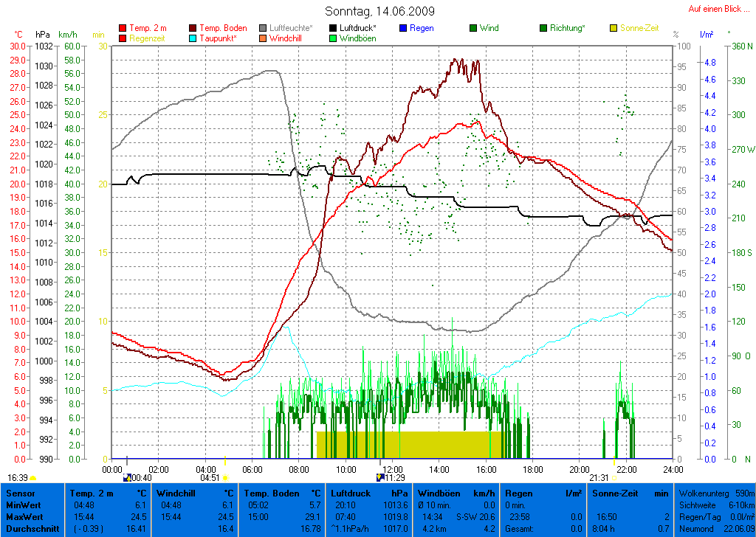Click the dark red Temp. Boden legend square
The image size is (756, 537).
(193, 28)
